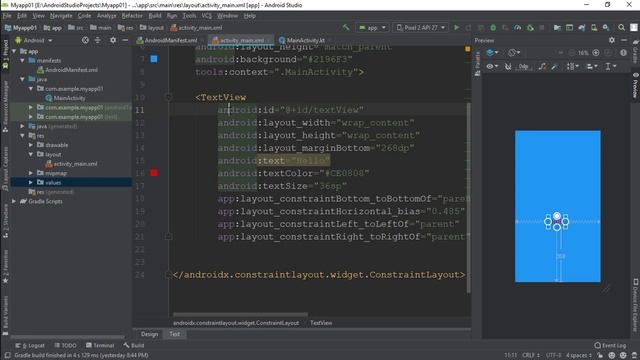
Task: Open the Build menu
Action: click(155, 16)
